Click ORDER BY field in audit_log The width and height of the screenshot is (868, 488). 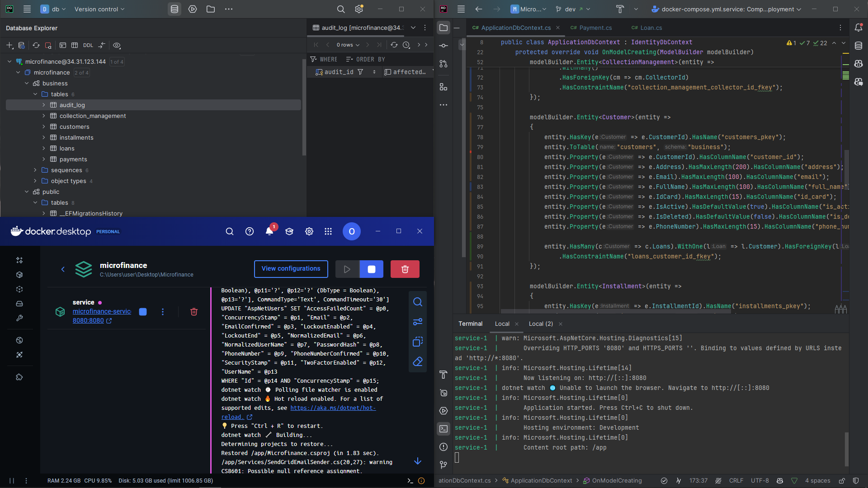tap(366, 59)
